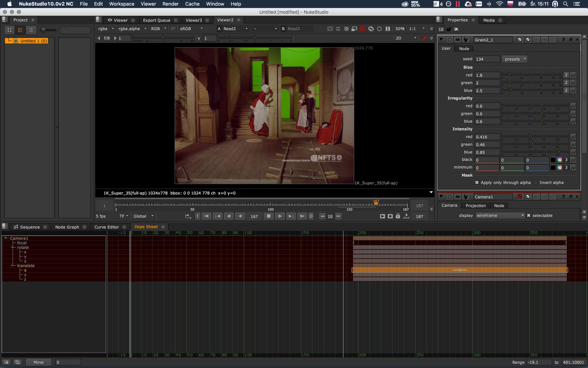Open color wheel for black value

click(x=560, y=160)
